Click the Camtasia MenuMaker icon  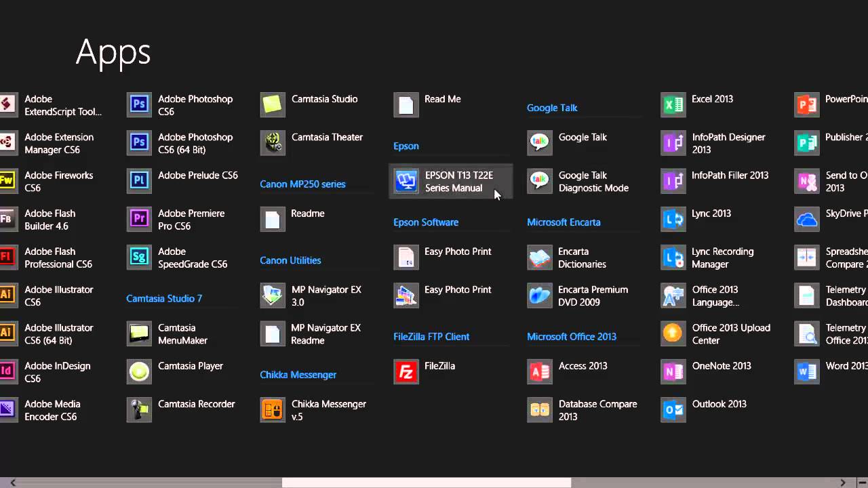point(139,333)
